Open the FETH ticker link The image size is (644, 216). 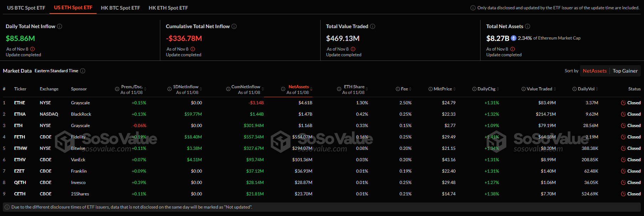point(20,137)
